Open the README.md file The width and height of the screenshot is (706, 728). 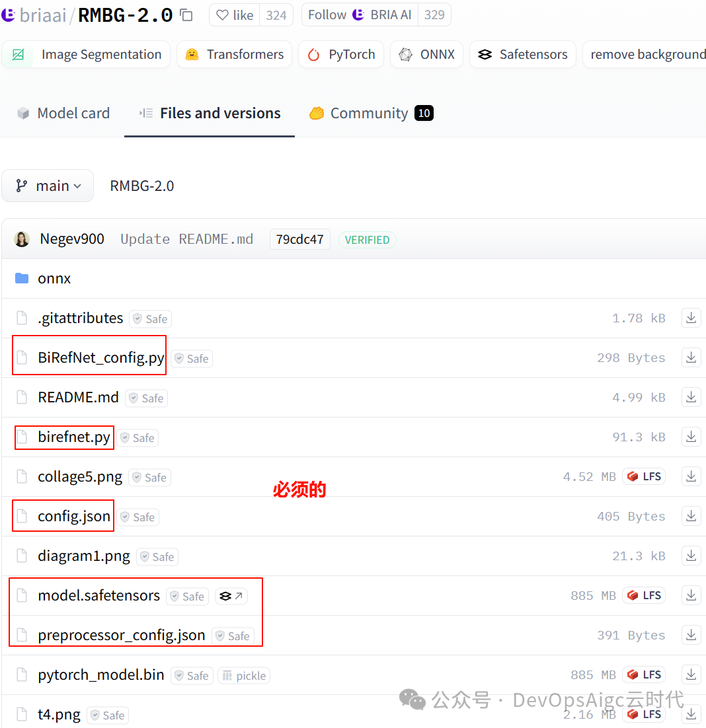click(x=78, y=398)
